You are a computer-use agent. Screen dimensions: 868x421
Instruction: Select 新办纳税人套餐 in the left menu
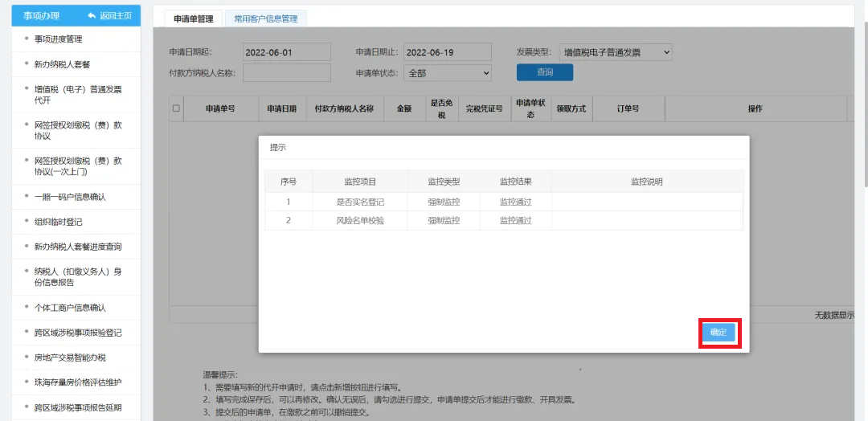coord(62,64)
